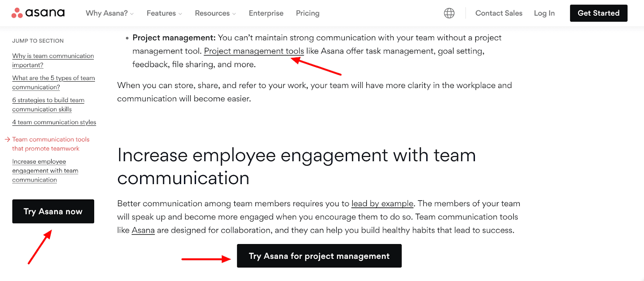Click the lead by example link
This screenshot has height=281, width=644.
[382, 203]
